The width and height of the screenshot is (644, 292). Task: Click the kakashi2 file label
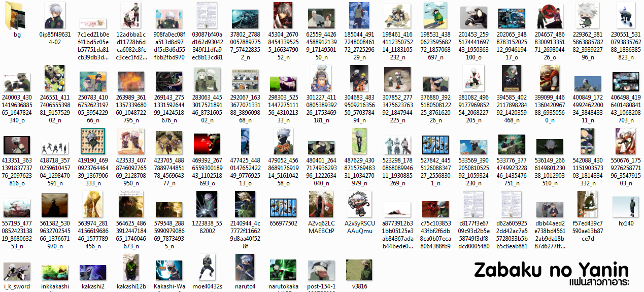tap(93, 286)
